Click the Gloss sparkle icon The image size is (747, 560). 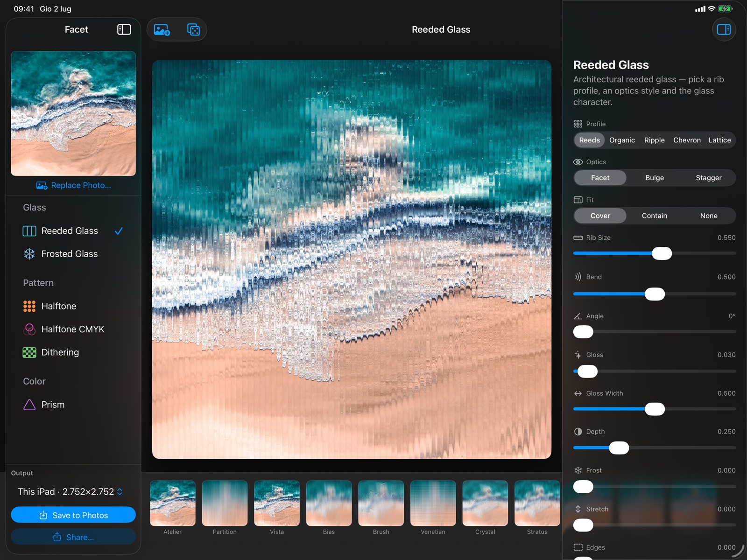pos(578,355)
